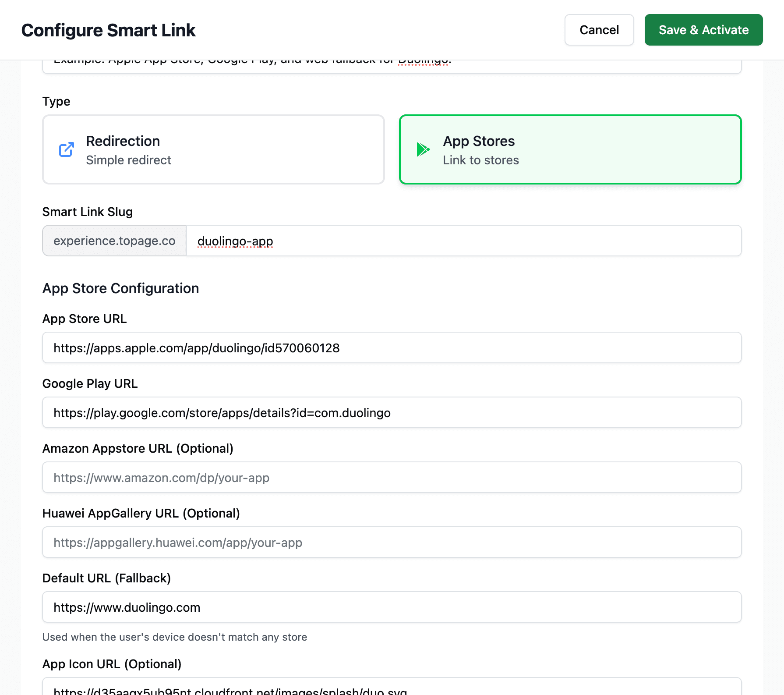784x695 pixels.
Task: Click the 'App Store URL' label
Action: [85, 319]
